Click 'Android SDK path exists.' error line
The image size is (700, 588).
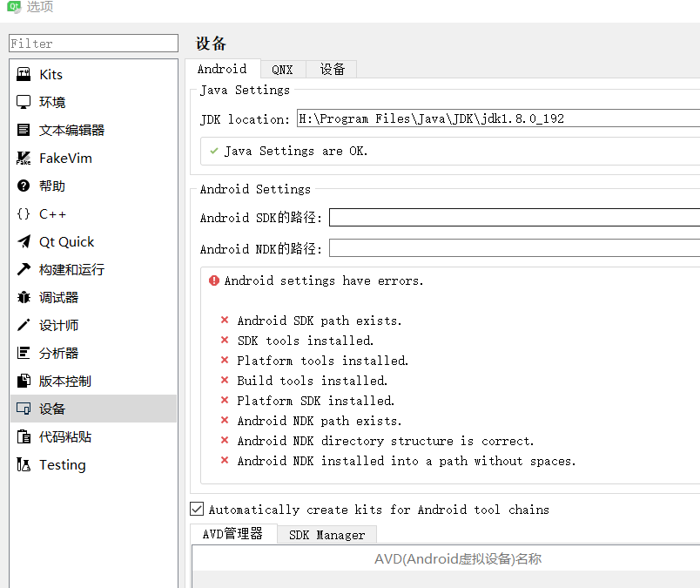[320, 321]
